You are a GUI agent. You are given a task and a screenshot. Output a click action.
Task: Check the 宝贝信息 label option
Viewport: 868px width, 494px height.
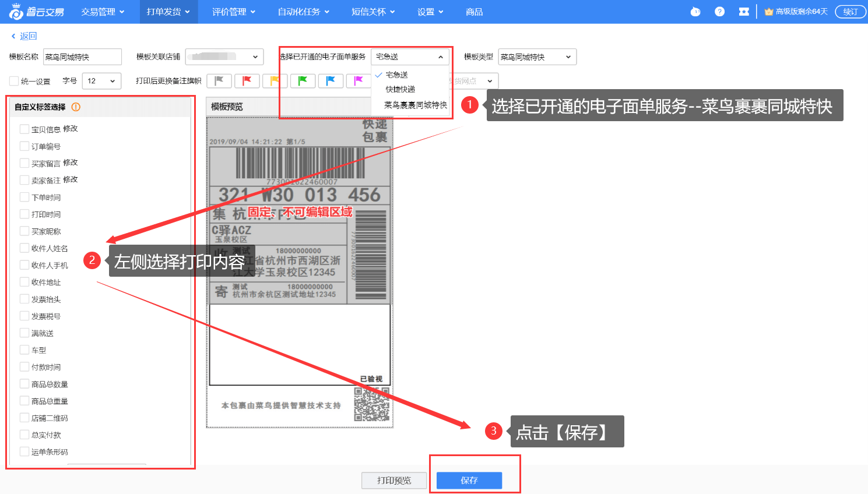pyautogui.click(x=24, y=129)
